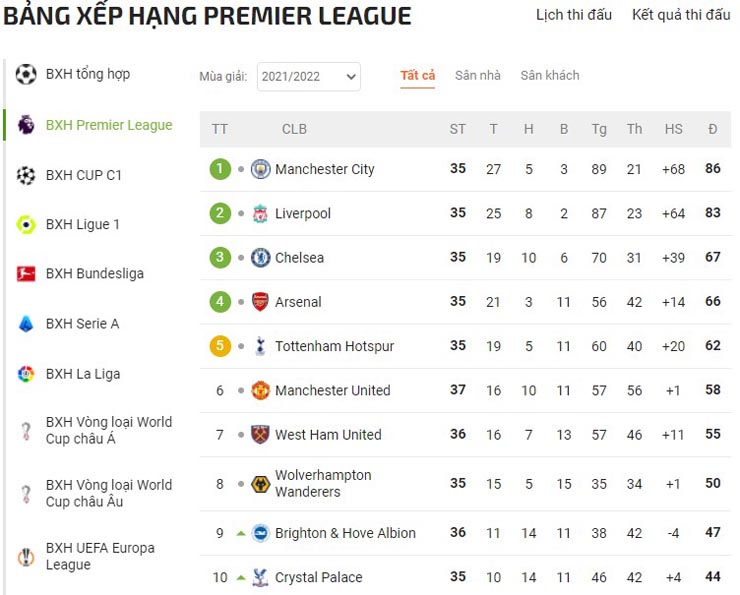740x595 pixels.
Task: Switch to the Sân nhà tab
Action: 477,76
